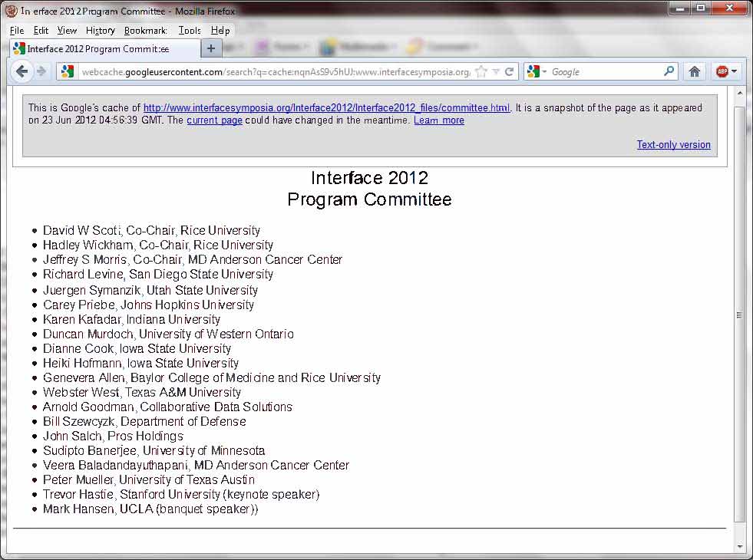The width and height of the screenshot is (753, 560).
Task: Click the browser Back arrow button
Action: 21,71
